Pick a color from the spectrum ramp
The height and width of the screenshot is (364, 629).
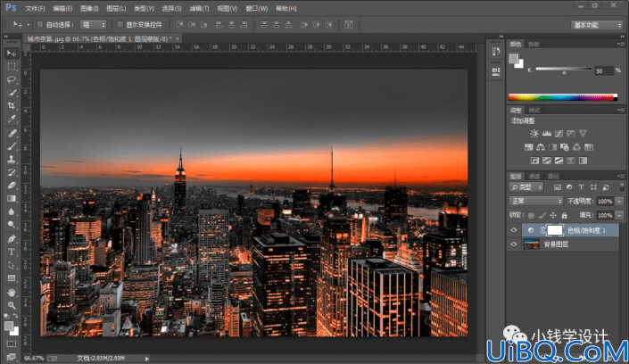pos(563,97)
